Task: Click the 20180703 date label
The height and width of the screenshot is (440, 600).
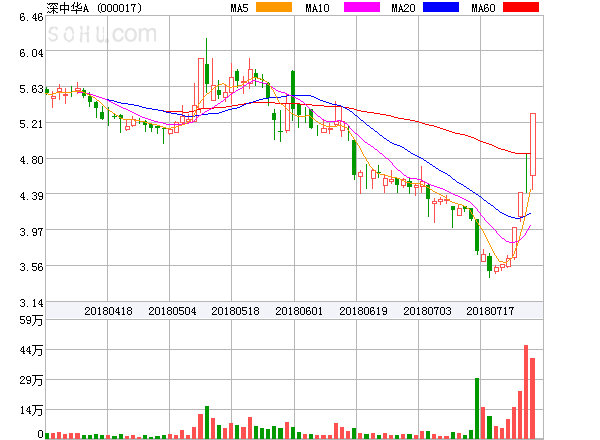Action: click(427, 311)
